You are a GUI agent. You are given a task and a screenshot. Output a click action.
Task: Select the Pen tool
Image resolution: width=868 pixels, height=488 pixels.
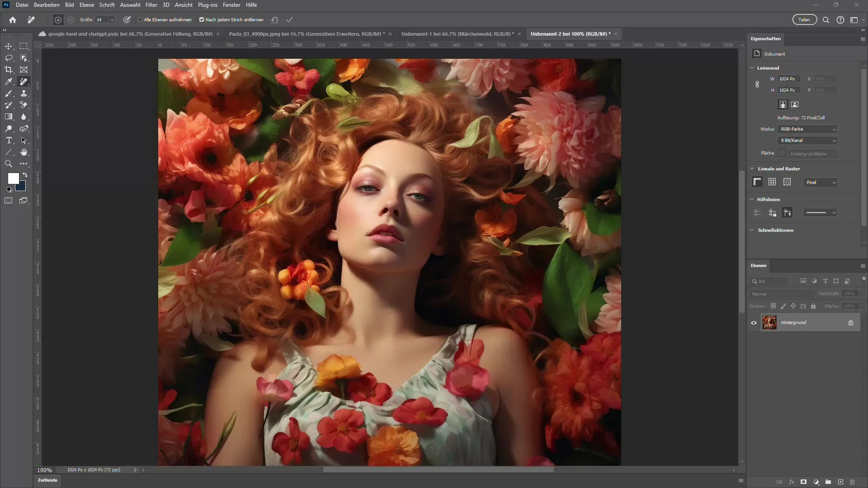[24, 128]
